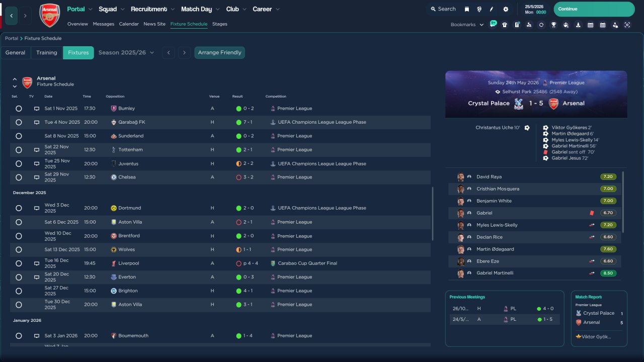Switch to the News Site tab

154,24
